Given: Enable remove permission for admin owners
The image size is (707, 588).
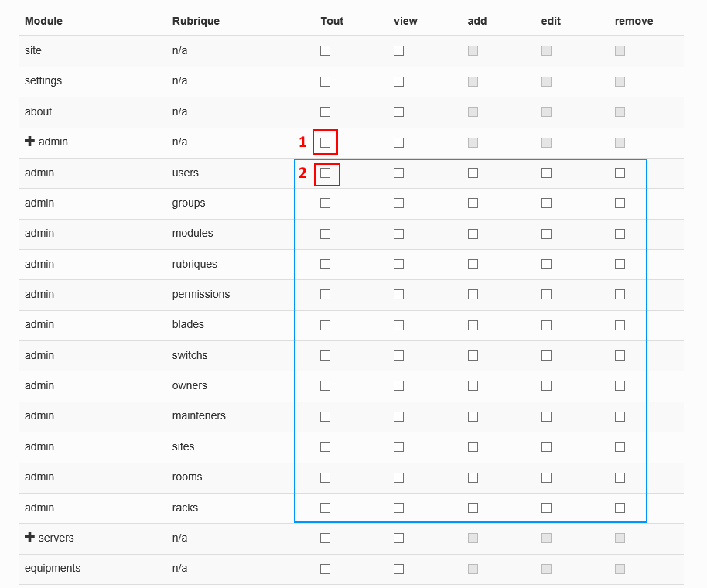Looking at the screenshot, I should 620,386.
